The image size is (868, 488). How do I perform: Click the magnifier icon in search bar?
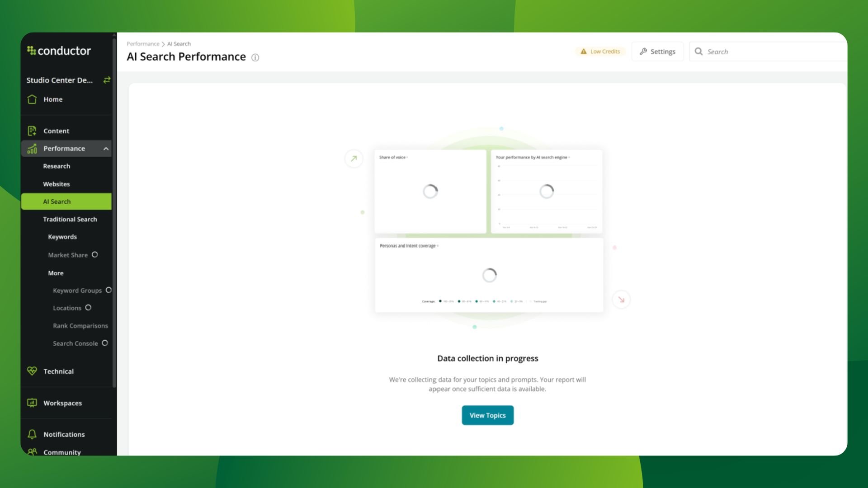coord(698,52)
